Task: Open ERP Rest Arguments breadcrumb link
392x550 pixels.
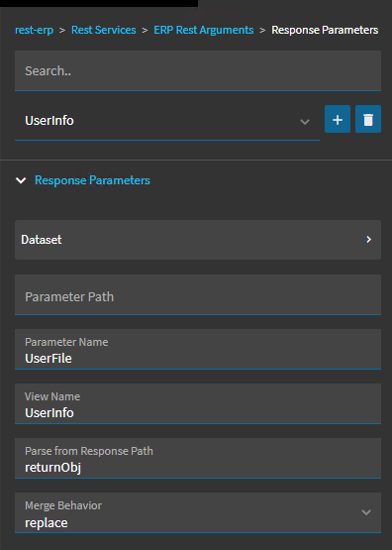Action: point(204,30)
